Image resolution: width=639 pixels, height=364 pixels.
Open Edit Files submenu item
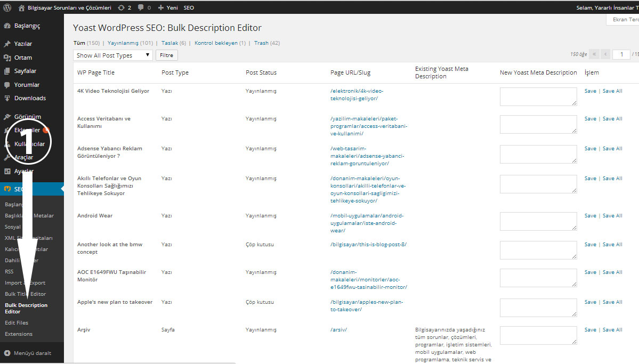coord(17,323)
